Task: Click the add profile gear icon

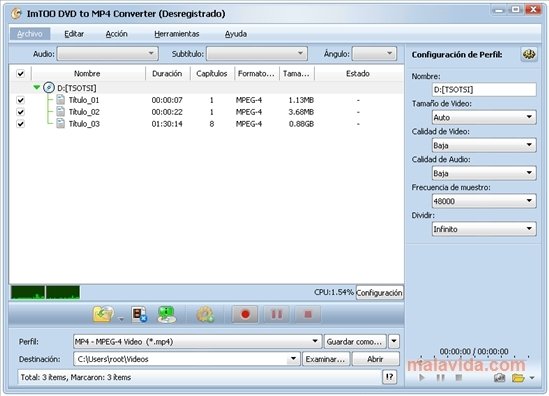Action: click(205, 314)
